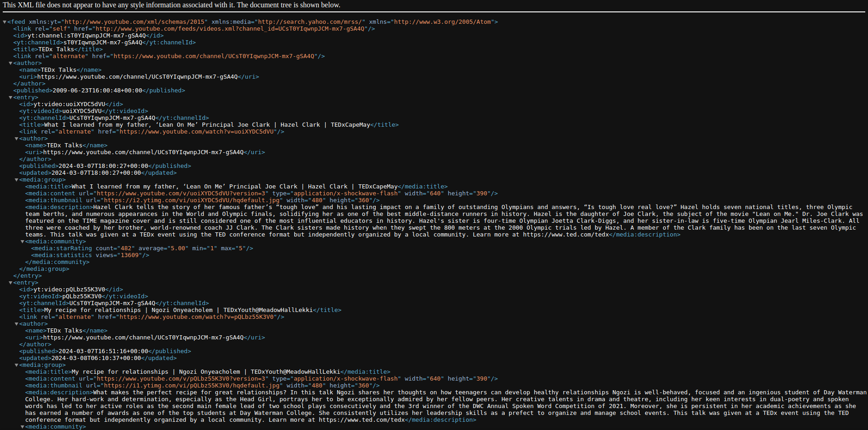Click published date '2009-06-23T16:00:48+00:00'
This screenshot has height=430, width=868.
tap(97, 91)
